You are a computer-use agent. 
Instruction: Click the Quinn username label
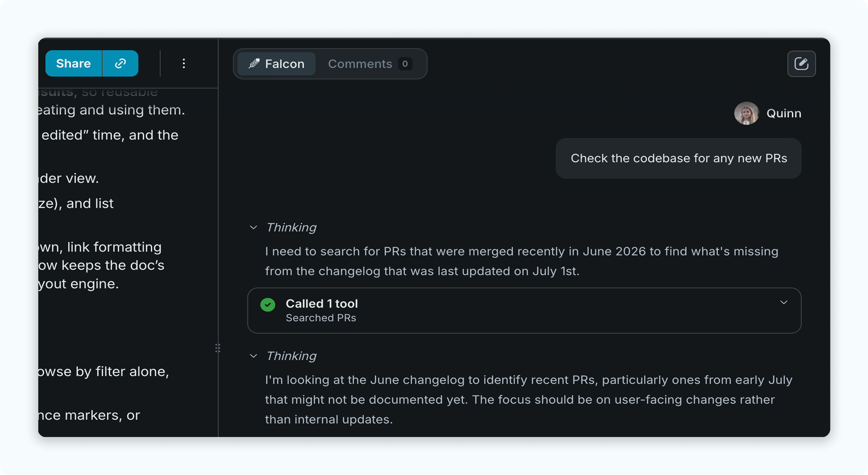click(x=784, y=113)
